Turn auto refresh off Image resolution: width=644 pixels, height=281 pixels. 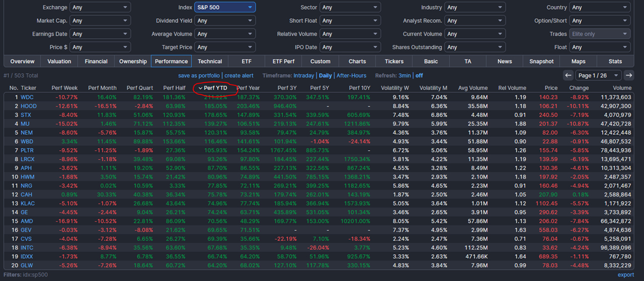419,75
